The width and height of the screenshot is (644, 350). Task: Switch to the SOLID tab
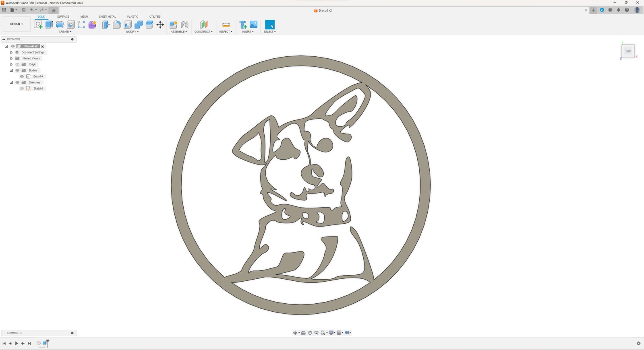(x=41, y=16)
